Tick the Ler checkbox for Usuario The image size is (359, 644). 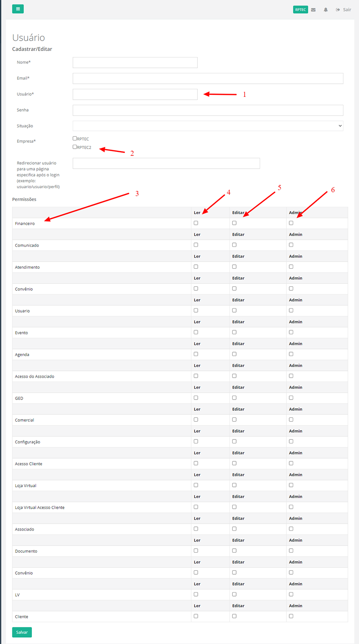pos(196,310)
